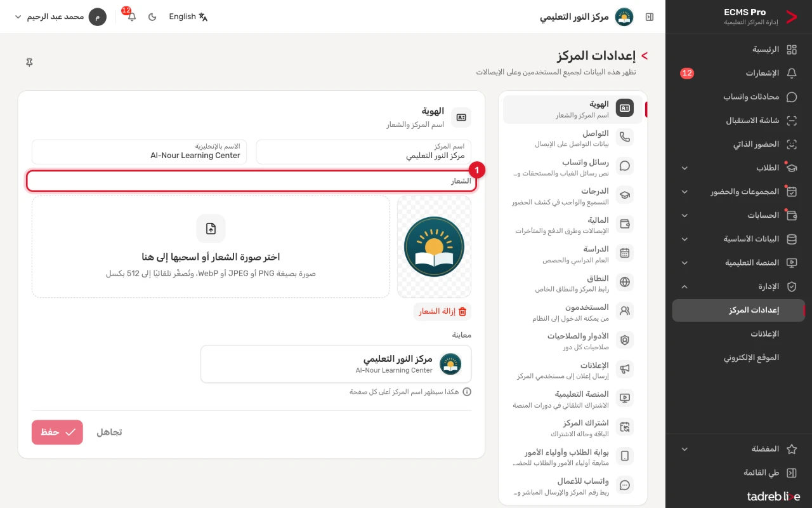Switch language to English
This screenshot has height=508, width=812.
pyautogui.click(x=188, y=17)
